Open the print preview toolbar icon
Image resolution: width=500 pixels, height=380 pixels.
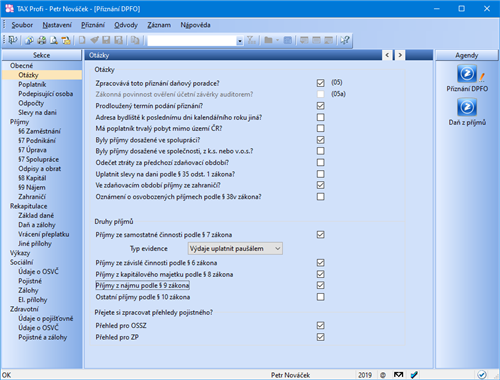coord(54,40)
